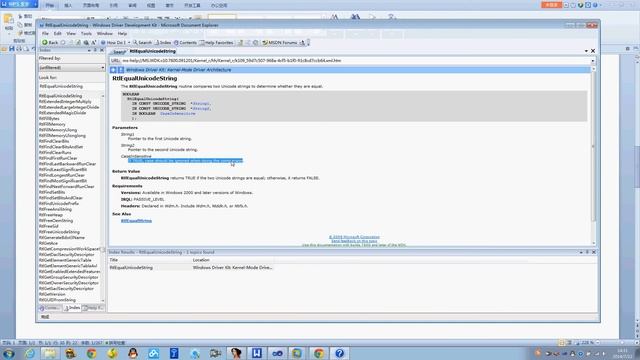Click the green Back navigation button
This screenshot has height=360, width=640.
coord(50,42)
